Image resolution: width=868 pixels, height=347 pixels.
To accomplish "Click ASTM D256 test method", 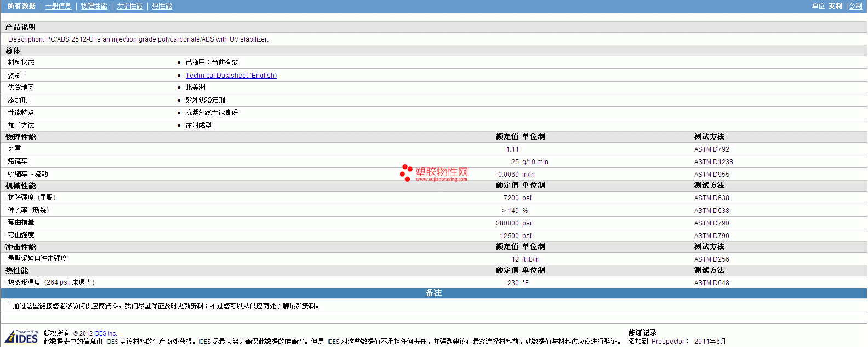I will [711, 259].
